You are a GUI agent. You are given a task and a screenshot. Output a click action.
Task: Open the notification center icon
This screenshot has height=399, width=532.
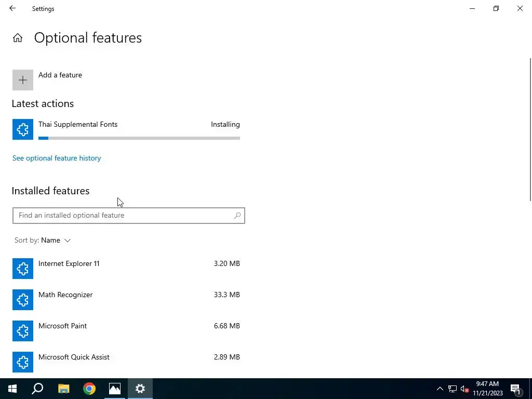(x=516, y=389)
